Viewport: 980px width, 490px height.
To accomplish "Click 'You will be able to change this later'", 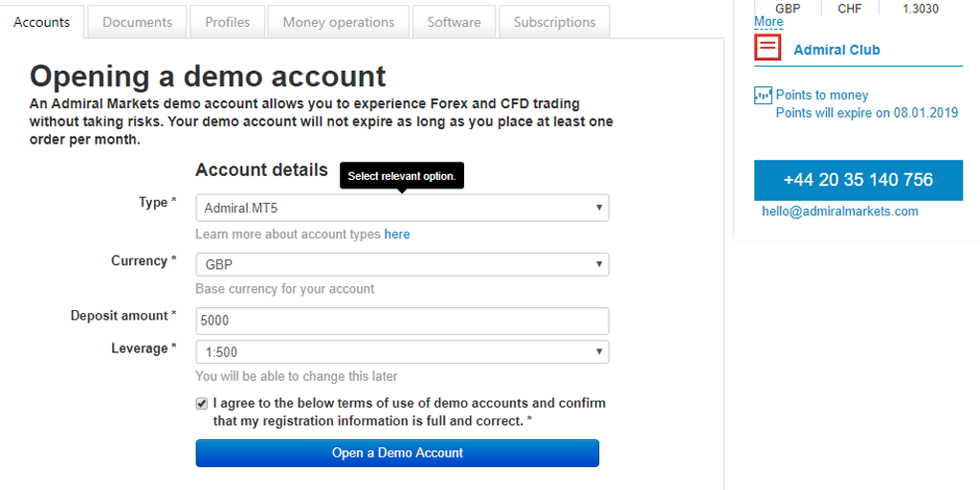I will 297,377.
